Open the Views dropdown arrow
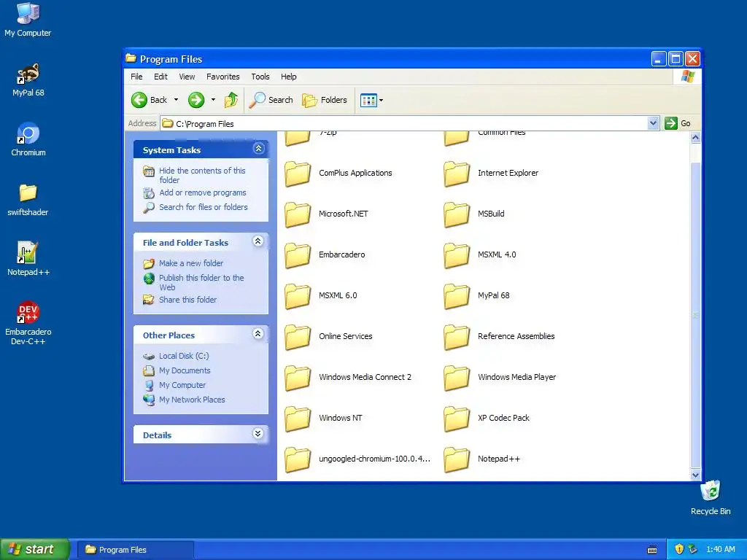Image resolution: width=747 pixels, height=560 pixels. [x=381, y=100]
